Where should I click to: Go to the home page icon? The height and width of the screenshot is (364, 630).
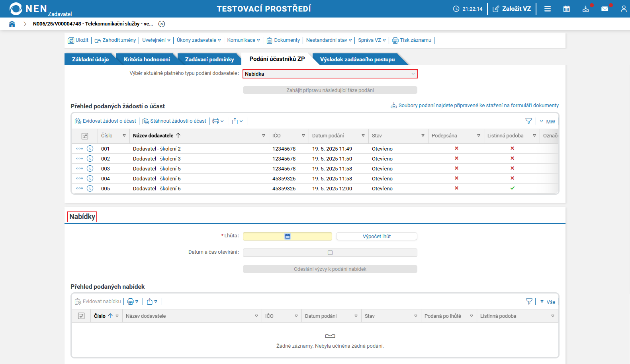tap(12, 24)
